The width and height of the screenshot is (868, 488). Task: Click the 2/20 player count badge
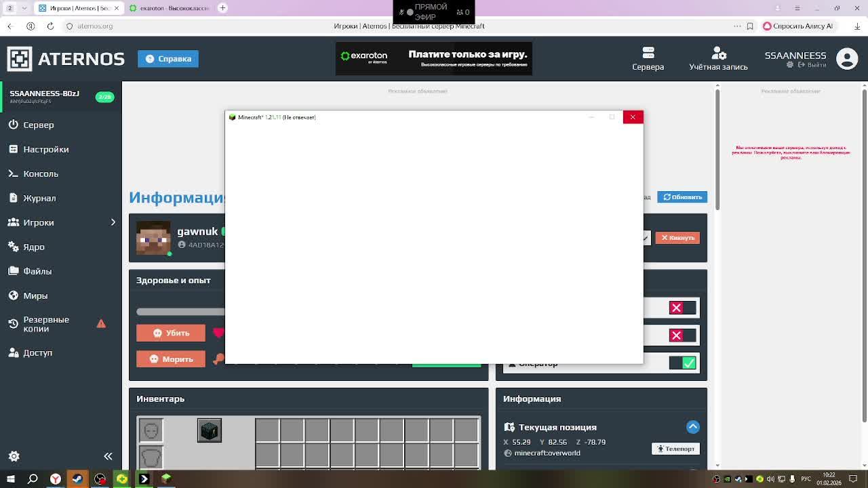104,97
